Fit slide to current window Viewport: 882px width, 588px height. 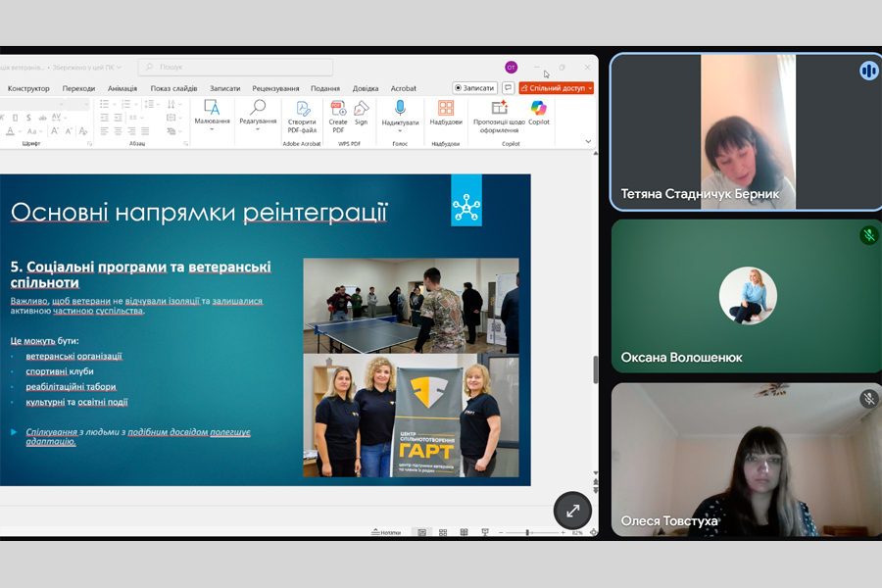click(593, 532)
